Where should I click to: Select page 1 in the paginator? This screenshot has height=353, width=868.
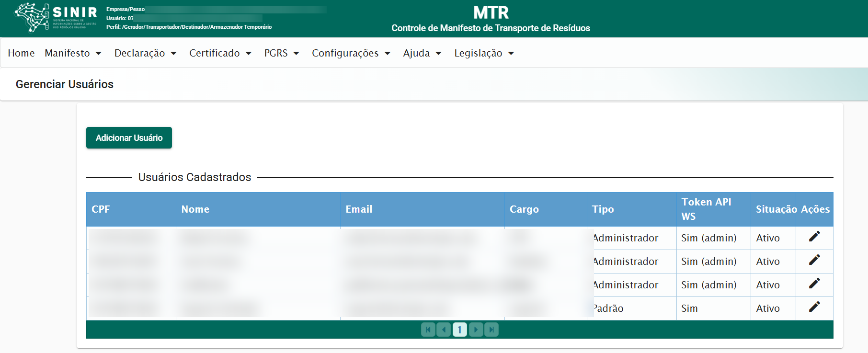tap(460, 330)
